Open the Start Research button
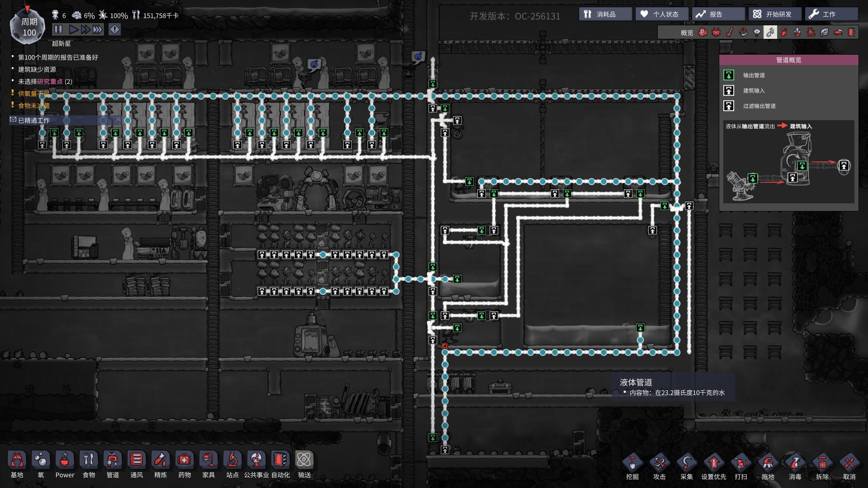868x488 pixels. point(774,14)
